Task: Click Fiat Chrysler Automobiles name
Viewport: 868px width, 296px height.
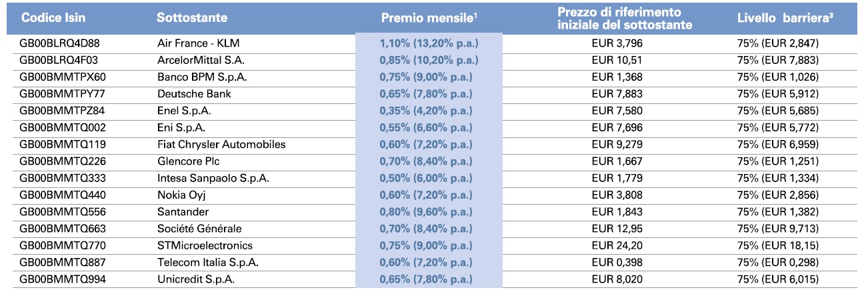Action: (221, 144)
